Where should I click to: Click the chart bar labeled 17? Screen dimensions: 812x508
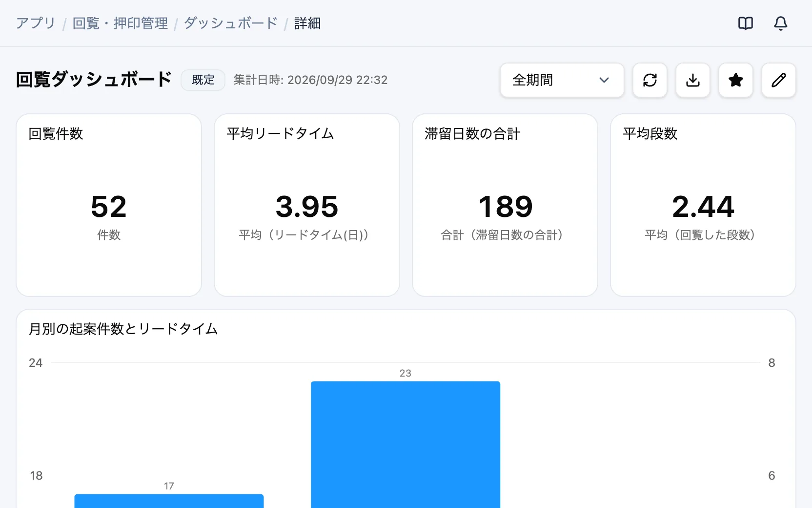(x=169, y=501)
